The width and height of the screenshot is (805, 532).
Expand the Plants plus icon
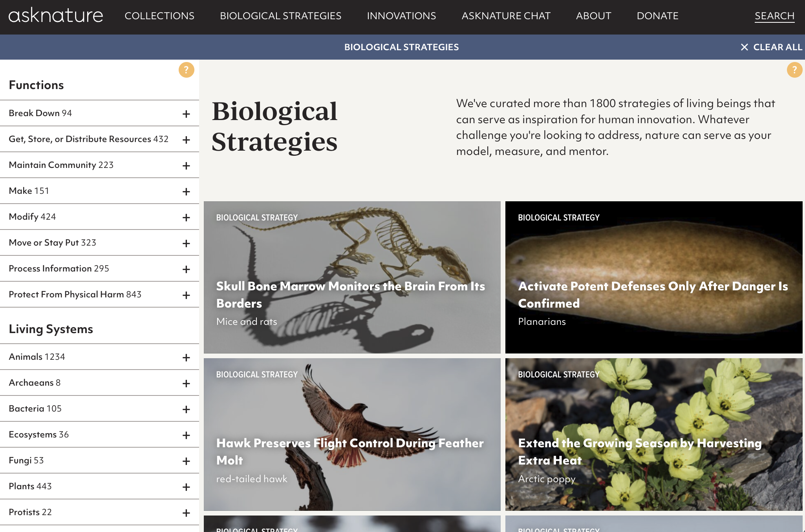point(186,487)
